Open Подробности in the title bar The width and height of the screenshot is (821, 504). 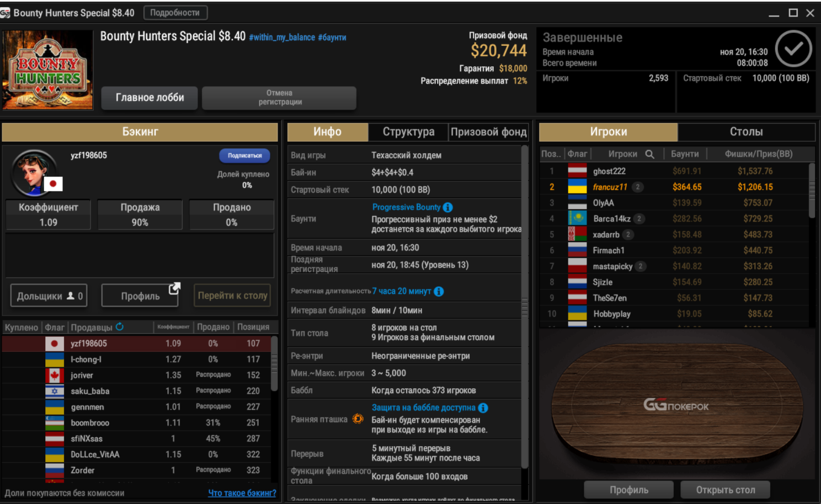click(x=175, y=13)
